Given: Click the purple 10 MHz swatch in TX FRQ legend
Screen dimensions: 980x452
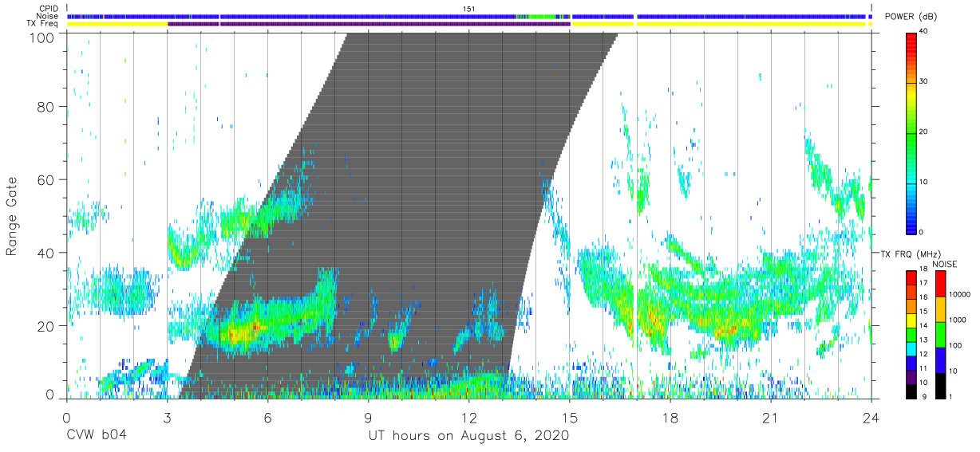Looking at the screenshot, I should tap(911, 375).
